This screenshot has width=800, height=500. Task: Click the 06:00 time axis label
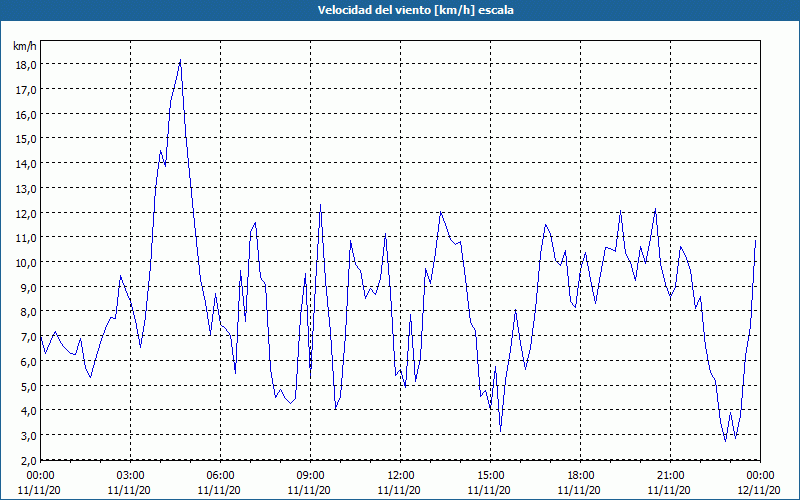[220, 476]
